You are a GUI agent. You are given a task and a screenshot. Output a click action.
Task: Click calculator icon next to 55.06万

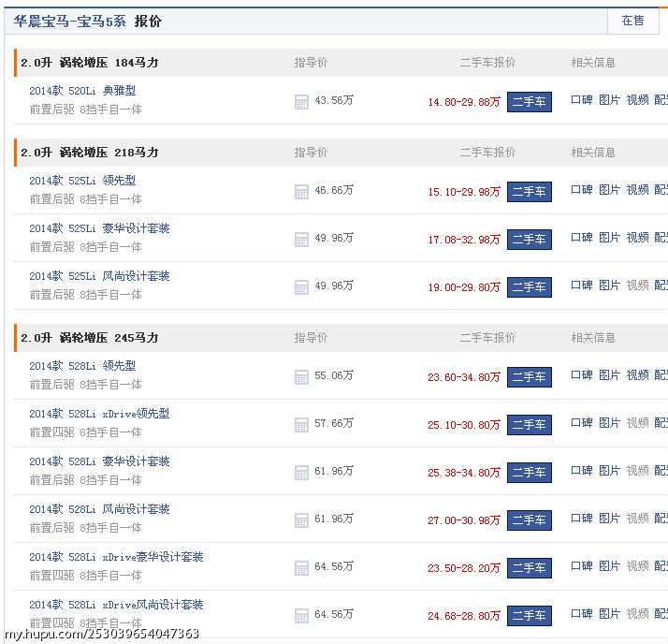301,377
